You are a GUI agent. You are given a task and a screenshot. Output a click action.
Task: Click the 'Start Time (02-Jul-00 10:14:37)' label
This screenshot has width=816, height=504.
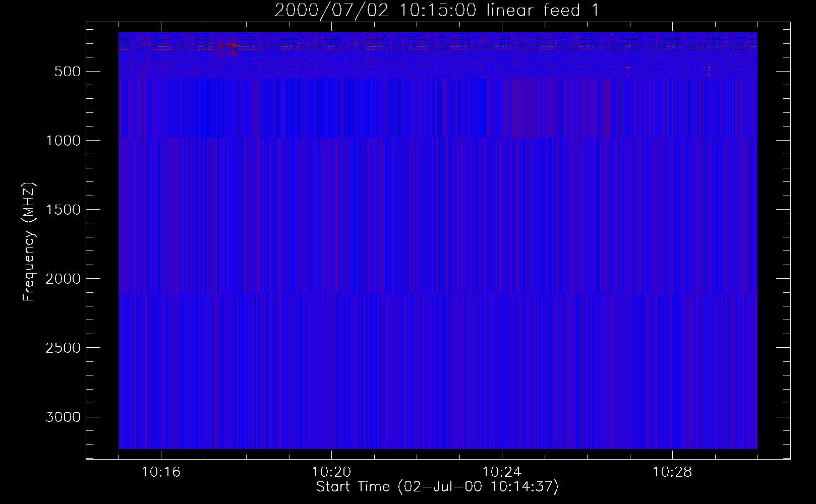[437, 487]
